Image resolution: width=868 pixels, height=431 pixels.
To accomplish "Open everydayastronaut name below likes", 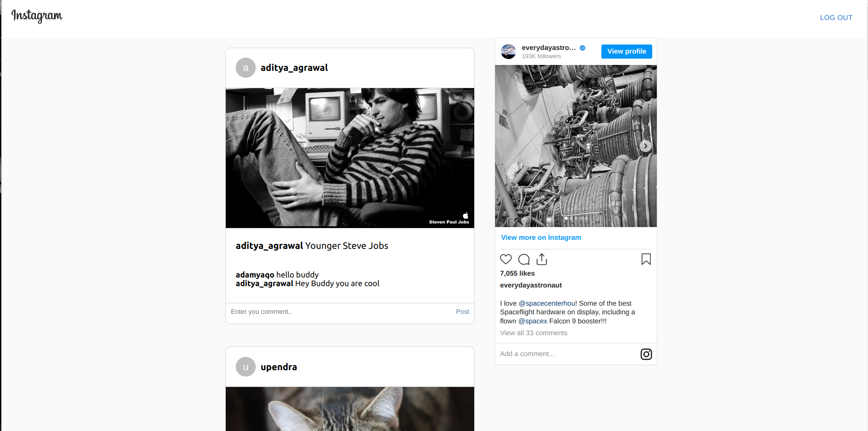I will tap(531, 285).
